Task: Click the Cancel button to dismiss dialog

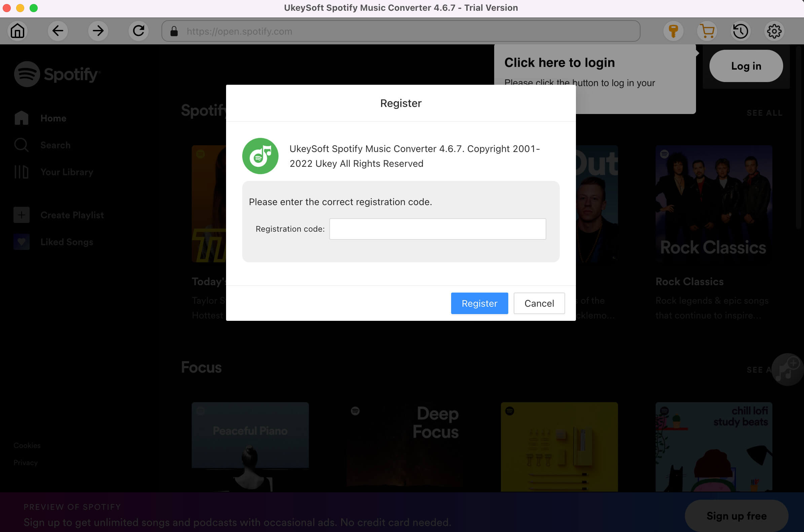Action: tap(539, 303)
